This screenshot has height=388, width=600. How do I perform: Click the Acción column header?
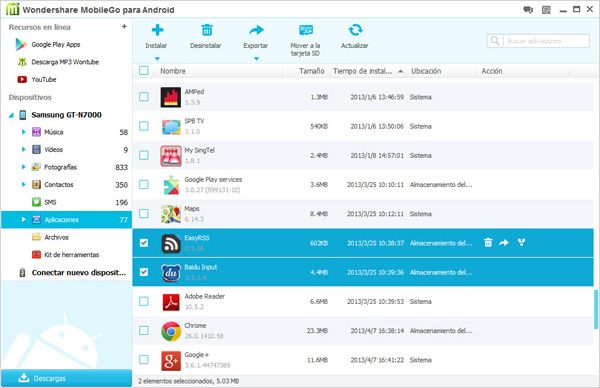pyautogui.click(x=492, y=71)
